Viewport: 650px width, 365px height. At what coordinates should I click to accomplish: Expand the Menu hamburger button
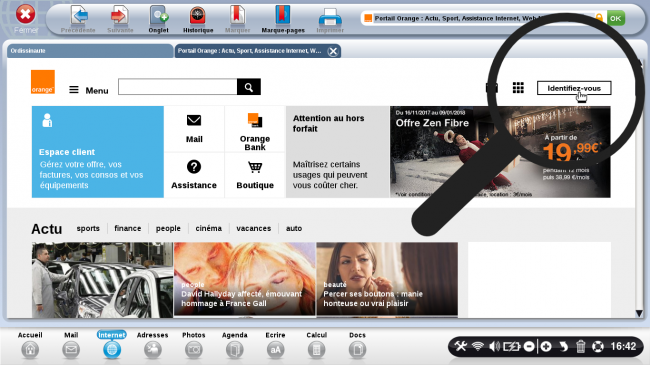pos(88,90)
